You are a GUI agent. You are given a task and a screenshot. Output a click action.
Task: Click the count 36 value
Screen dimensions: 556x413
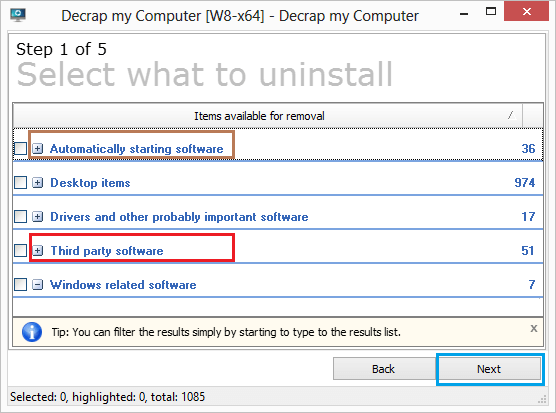pyautogui.click(x=528, y=149)
